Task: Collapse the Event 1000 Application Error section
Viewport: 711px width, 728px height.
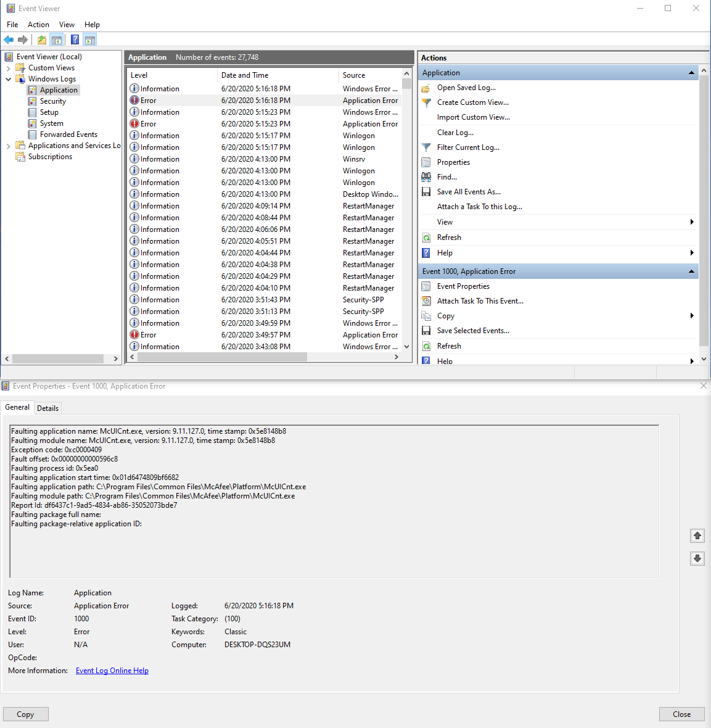Action: 691,271
